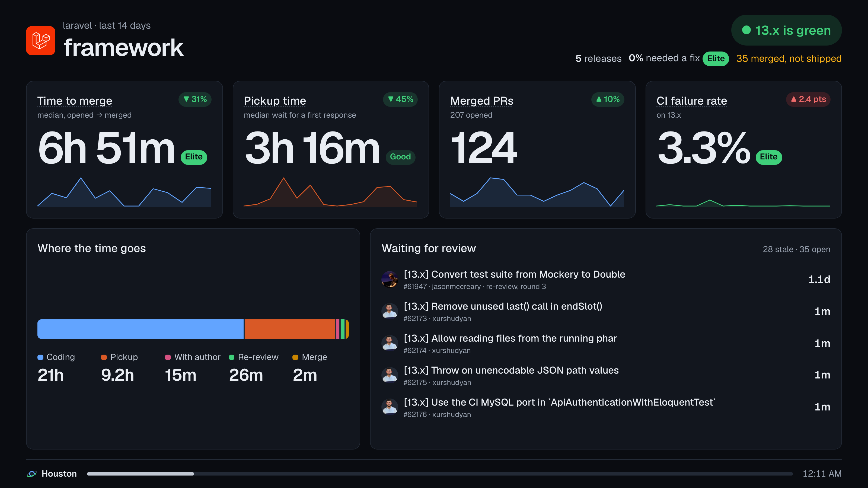Viewport: 868px width, 488px height.
Task: Click the Time to merge title
Action: 75,101
